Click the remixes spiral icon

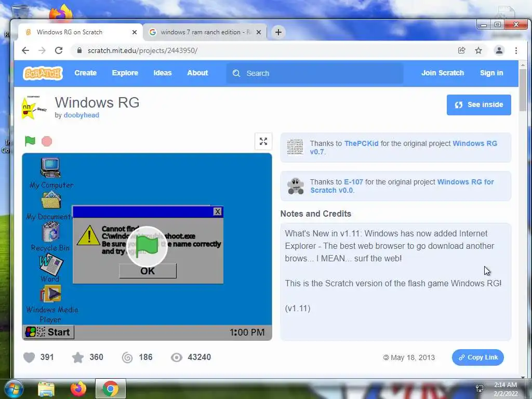tap(127, 357)
